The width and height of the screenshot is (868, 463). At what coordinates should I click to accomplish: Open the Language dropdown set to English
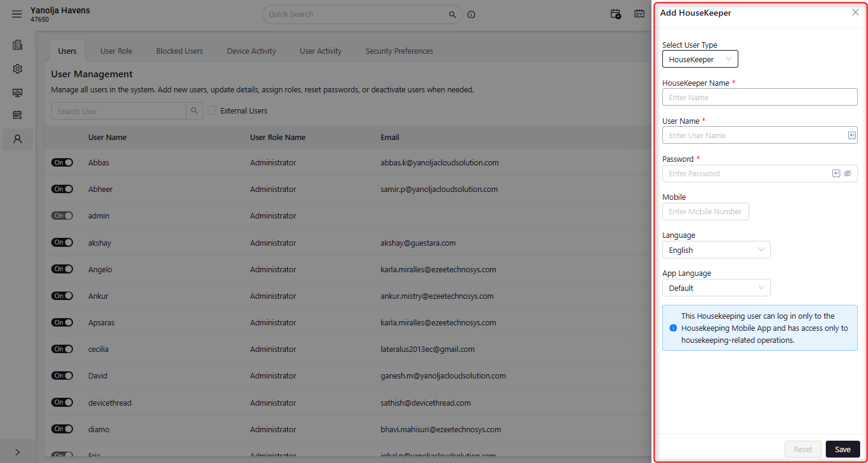point(716,250)
